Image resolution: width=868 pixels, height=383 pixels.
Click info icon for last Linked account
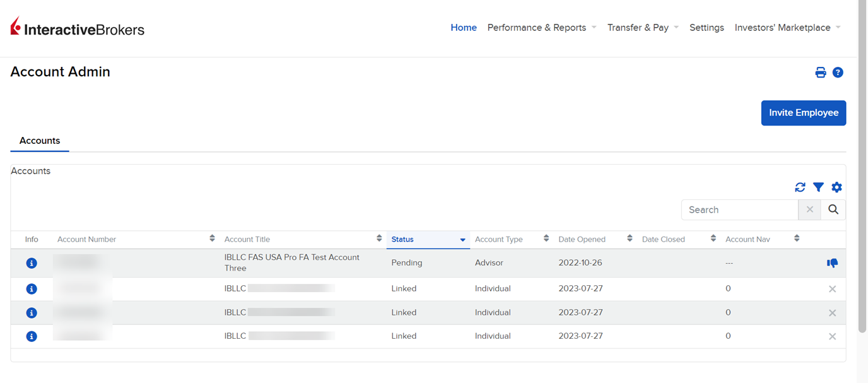click(32, 336)
